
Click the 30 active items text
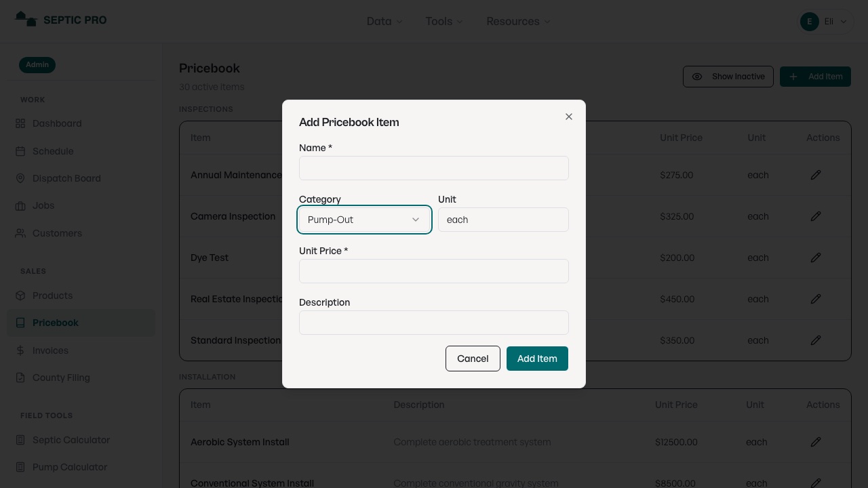click(212, 87)
